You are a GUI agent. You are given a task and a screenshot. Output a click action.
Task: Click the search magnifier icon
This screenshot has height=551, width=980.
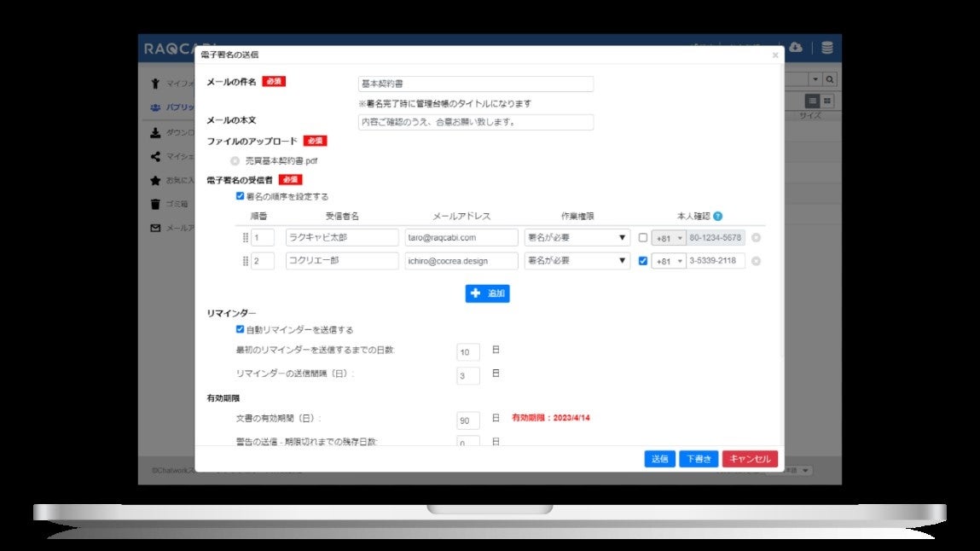[830, 79]
